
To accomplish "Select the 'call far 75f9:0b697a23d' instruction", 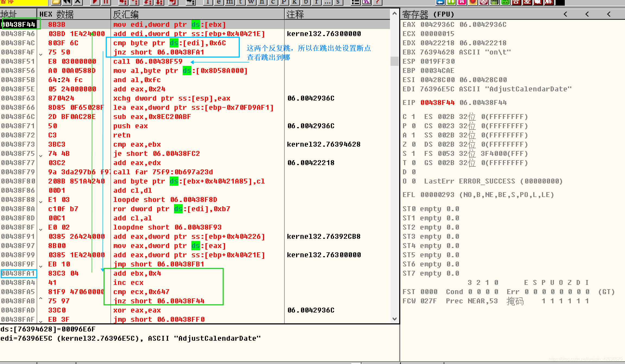I will 163,172.
